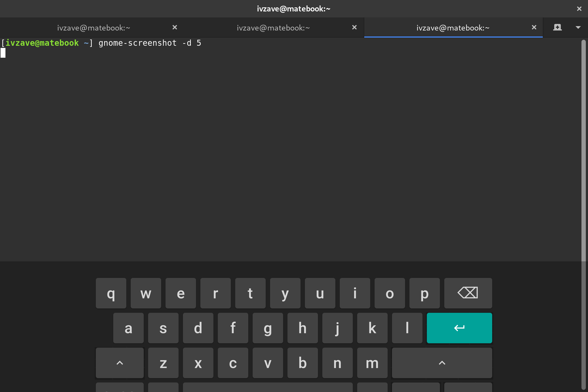Image resolution: width=588 pixels, height=392 pixels.
Task: Tap the w key
Action: click(x=146, y=293)
